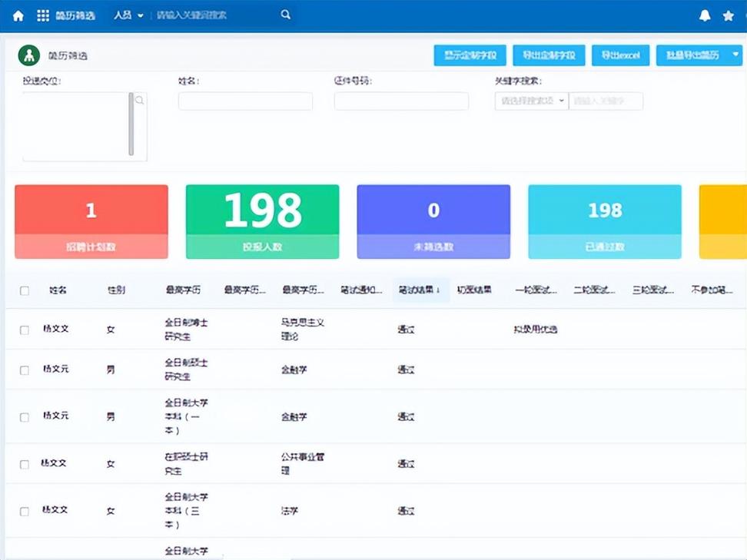Open notifications bell icon
747x560 pixels.
click(x=705, y=15)
